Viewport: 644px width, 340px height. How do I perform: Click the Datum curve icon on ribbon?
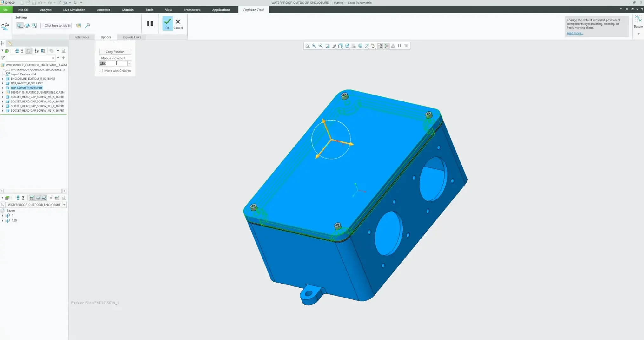(638, 19)
